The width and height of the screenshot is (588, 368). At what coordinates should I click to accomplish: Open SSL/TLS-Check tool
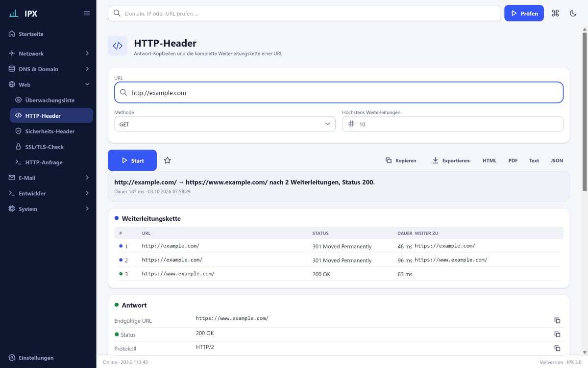(51, 147)
